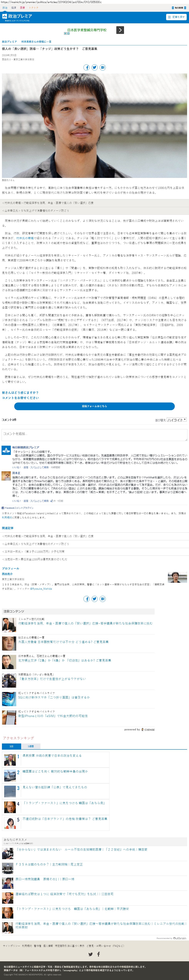This screenshot has height=980, width=189.
Task: Click the main article portrait photo
Action: (95, 125)
